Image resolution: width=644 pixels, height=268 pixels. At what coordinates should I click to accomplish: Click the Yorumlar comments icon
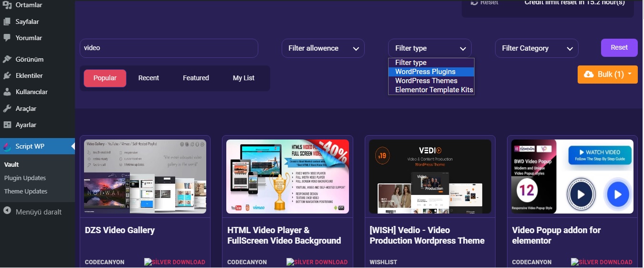coord(7,38)
